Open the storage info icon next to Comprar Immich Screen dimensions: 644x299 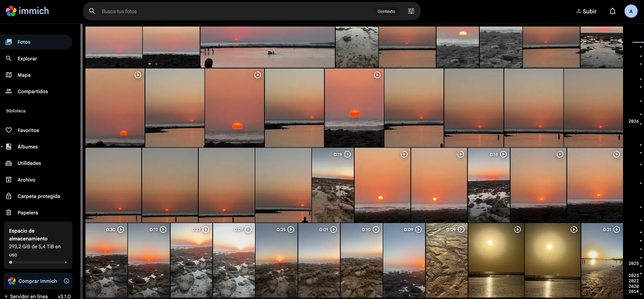[x=66, y=281]
